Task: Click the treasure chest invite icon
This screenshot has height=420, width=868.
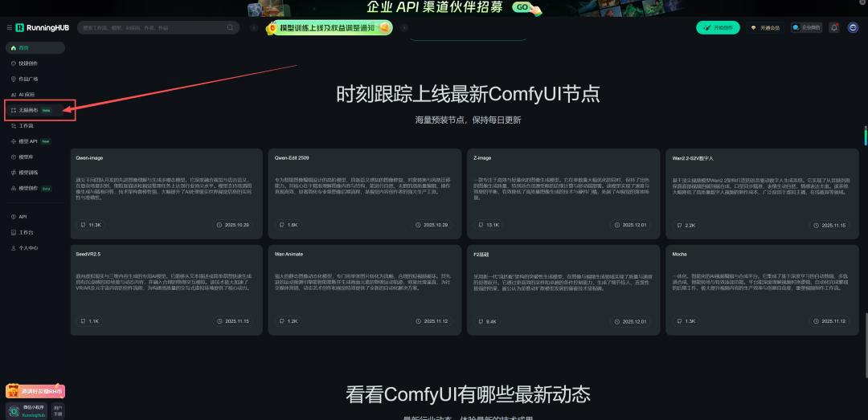Action: [14, 390]
